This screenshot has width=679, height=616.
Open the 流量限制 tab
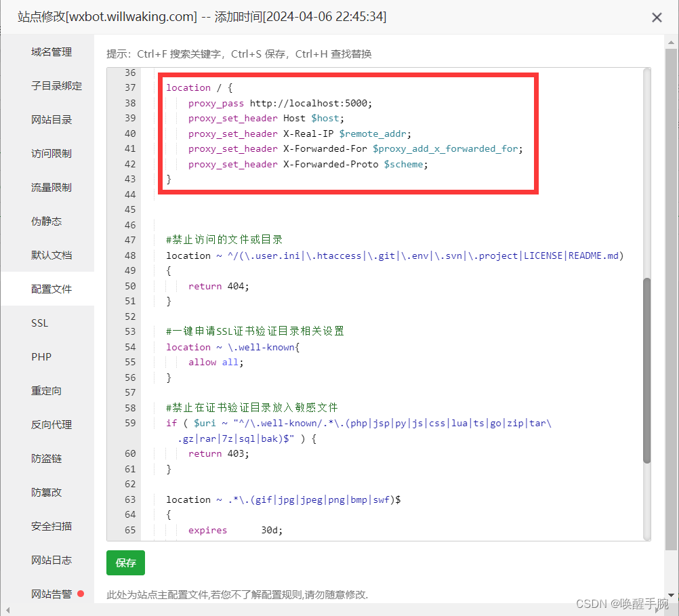pos(52,187)
